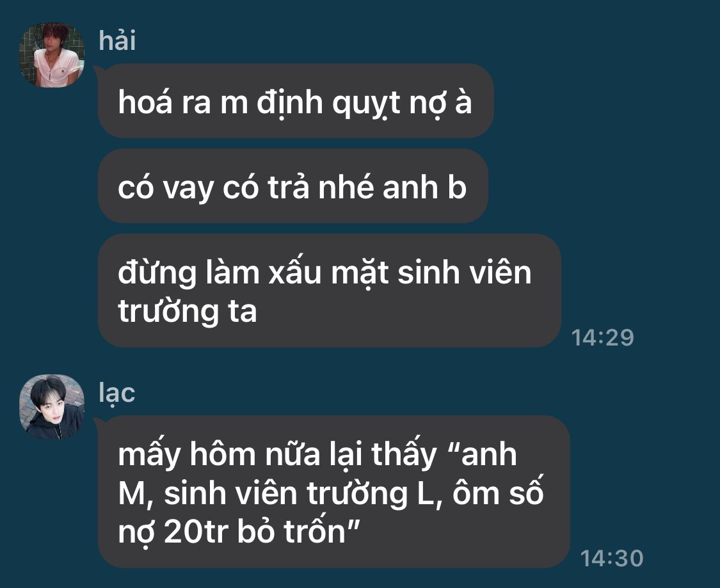
Task: Click the word 'đừng' in third bubble
Action: (157, 274)
